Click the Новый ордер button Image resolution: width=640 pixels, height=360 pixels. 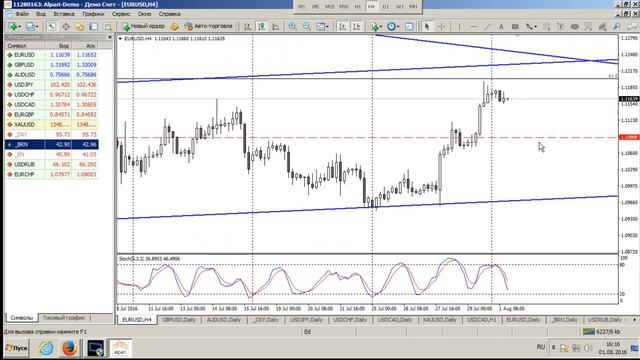click(144, 27)
